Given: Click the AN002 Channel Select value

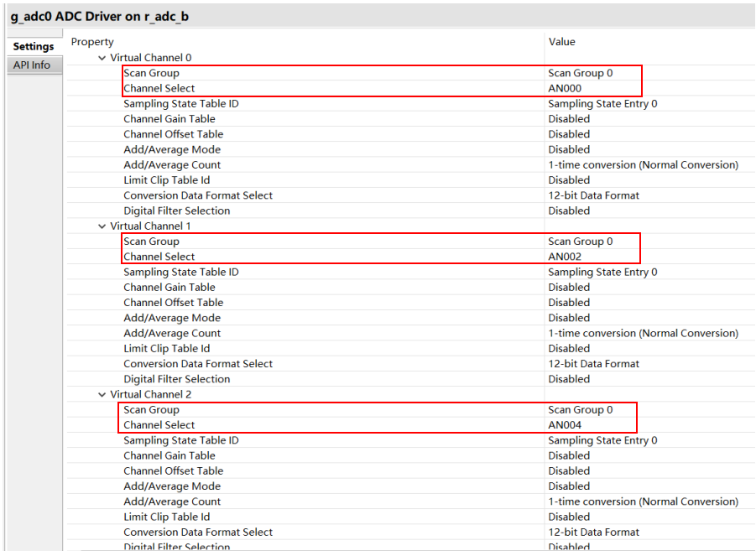Looking at the screenshot, I should 565,257.
